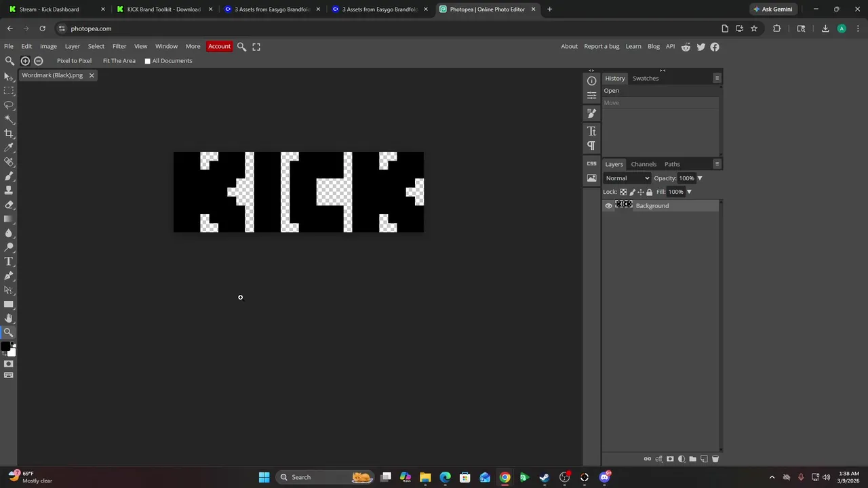
Task: Select the Clone Stamp tool
Action: 9,190
